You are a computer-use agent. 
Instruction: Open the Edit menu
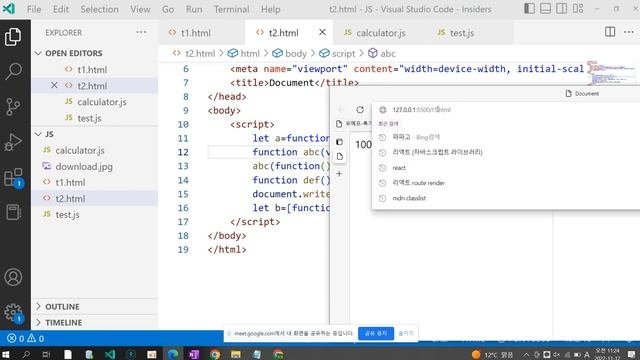pyautogui.click(x=60, y=9)
